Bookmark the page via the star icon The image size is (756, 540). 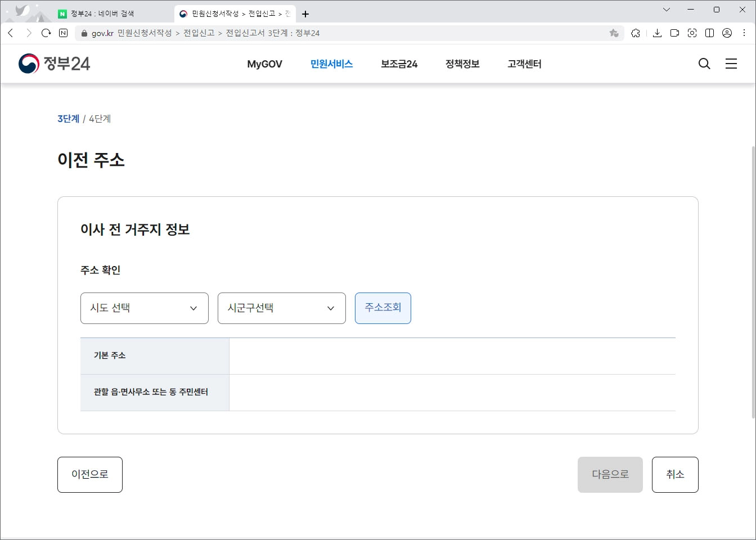point(613,33)
